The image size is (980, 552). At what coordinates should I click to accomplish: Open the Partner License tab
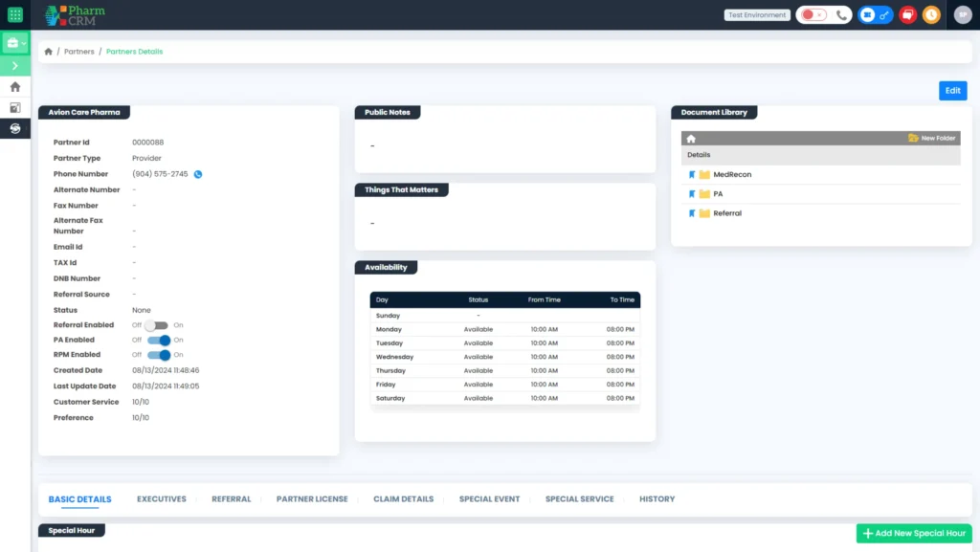tap(312, 498)
